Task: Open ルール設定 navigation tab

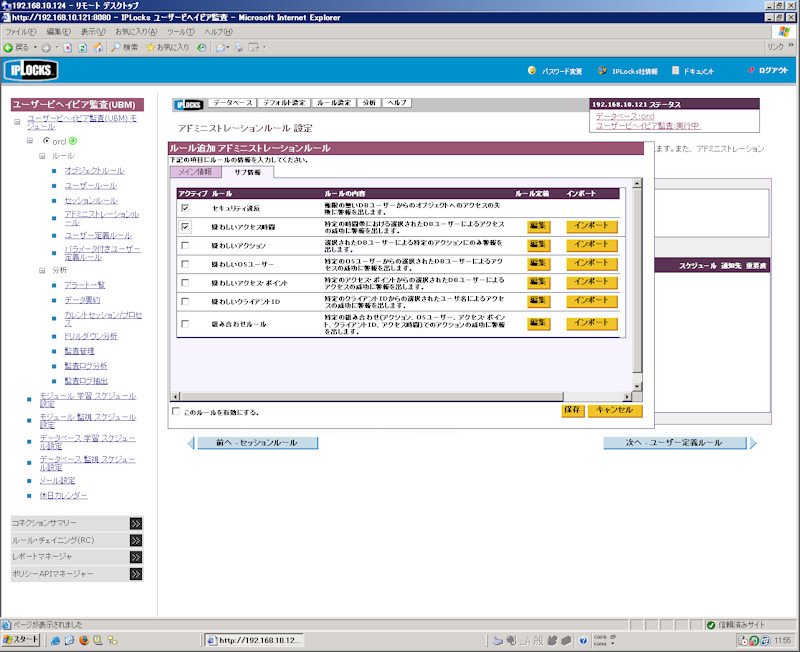Action: coord(334,103)
